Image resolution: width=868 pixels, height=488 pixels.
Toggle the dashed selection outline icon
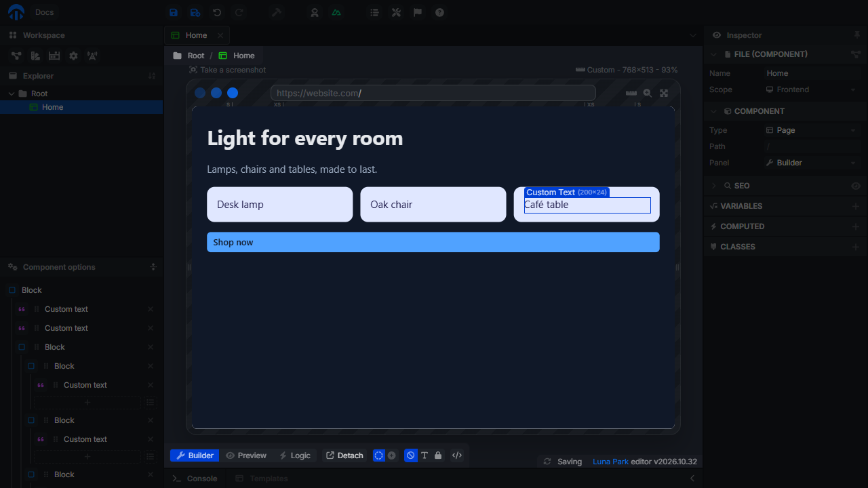click(x=379, y=455)
